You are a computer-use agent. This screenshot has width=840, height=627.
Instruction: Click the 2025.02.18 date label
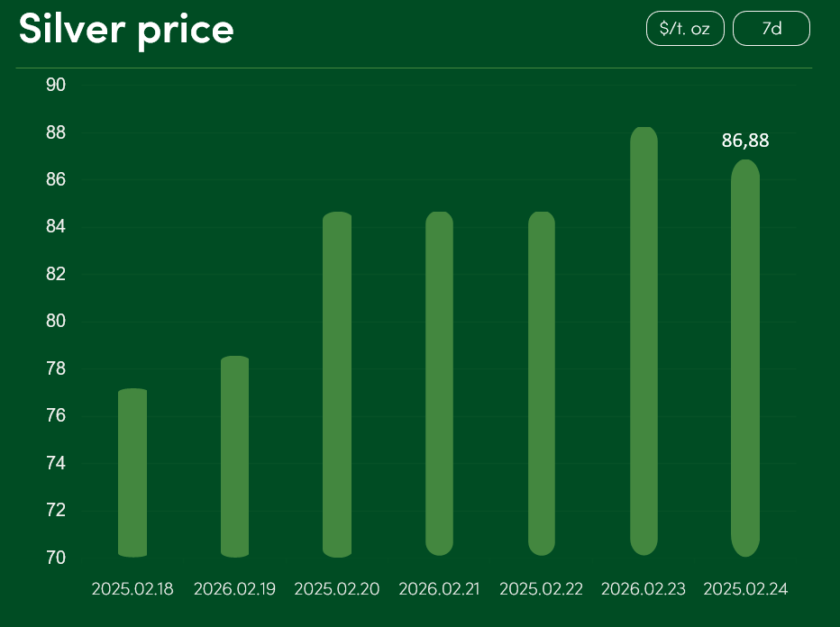point(132,589)
